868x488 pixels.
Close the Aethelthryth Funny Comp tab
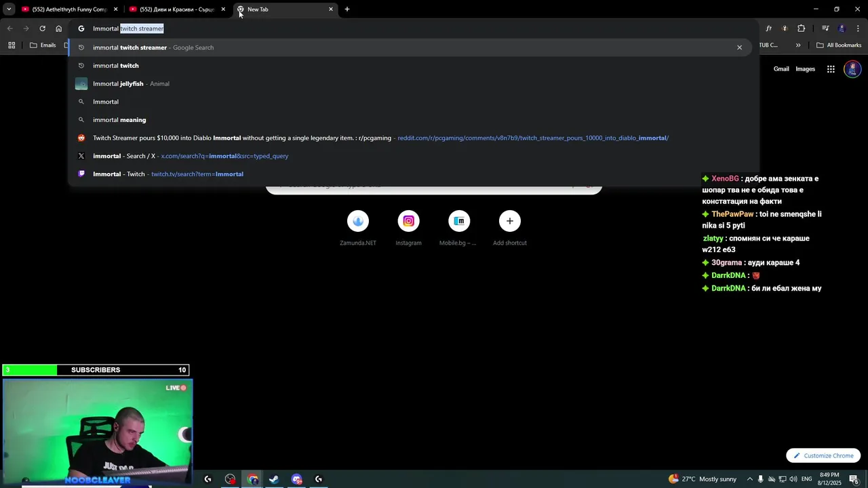click(x=115, y=9)
